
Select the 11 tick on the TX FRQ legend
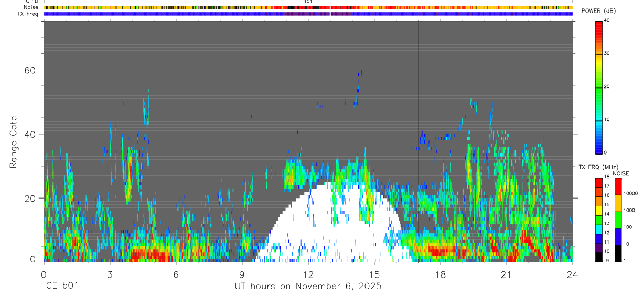[x=606, y=242]
